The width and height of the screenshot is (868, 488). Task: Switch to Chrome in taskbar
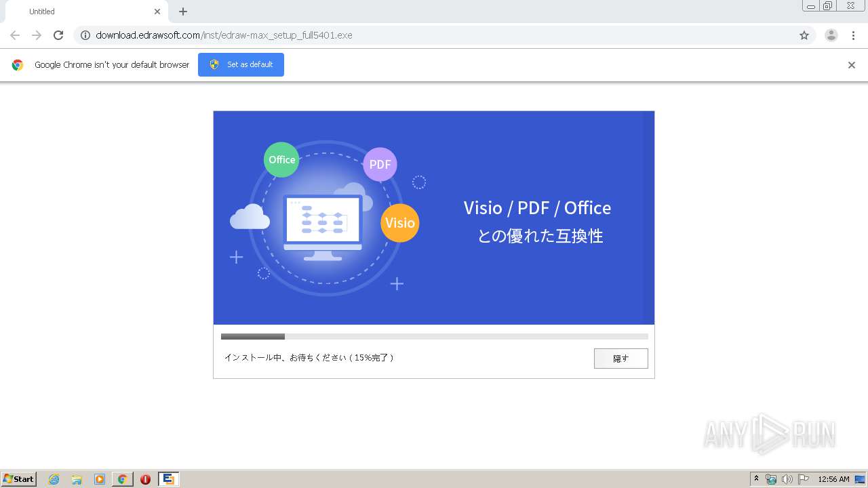pos(122,479)
